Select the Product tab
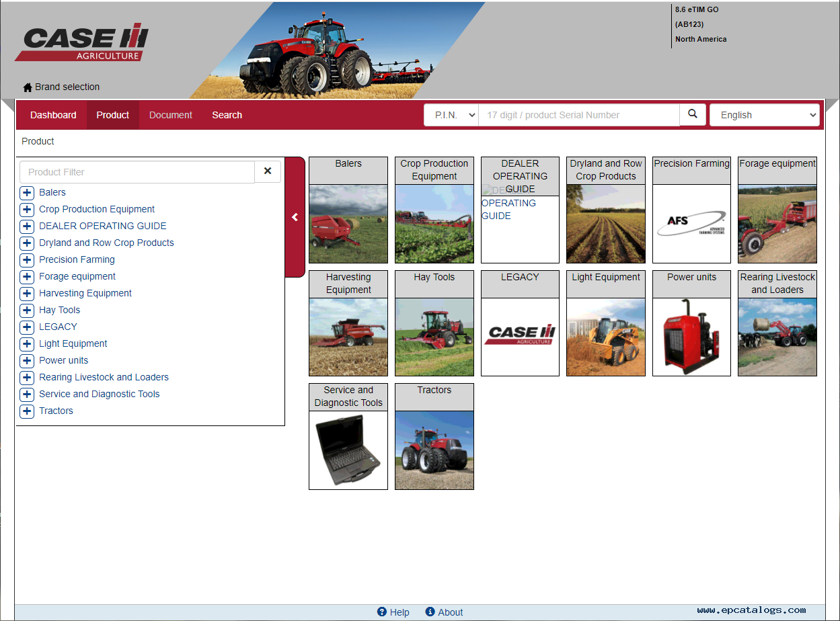 [x=112, y=115]
